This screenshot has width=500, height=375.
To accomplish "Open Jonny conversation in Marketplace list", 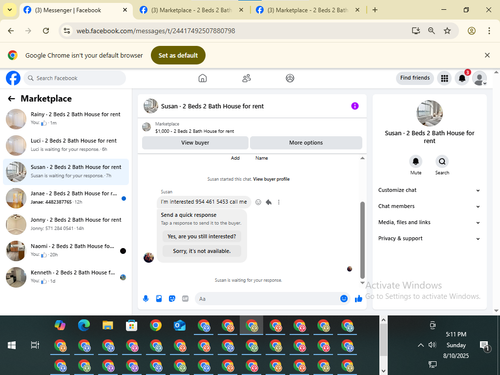I will 66,224.
